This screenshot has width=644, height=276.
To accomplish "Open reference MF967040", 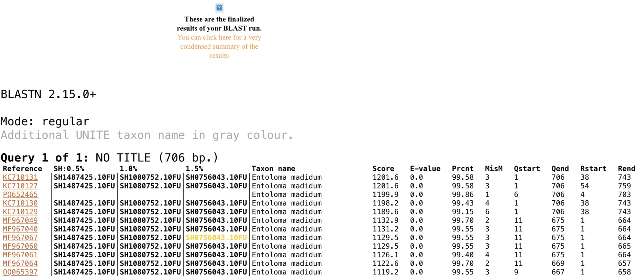I will (20, 229).
